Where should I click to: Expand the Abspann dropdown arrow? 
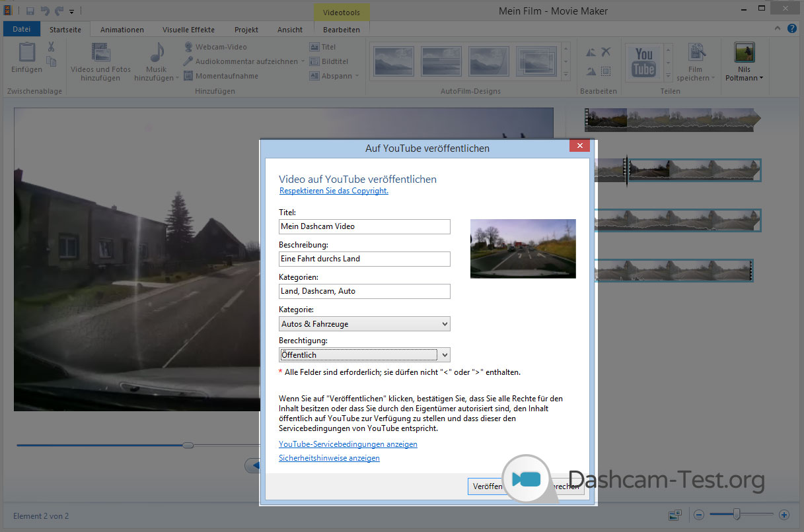click(357, 76)
